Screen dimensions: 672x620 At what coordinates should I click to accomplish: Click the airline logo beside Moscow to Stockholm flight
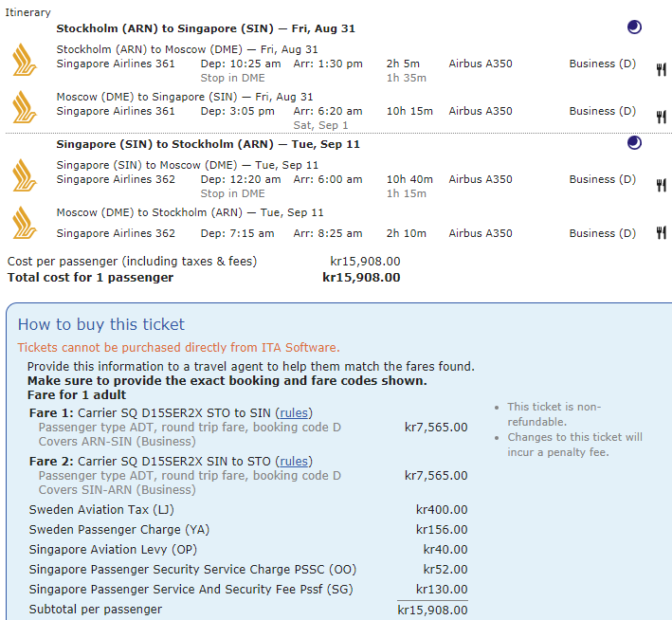tap(24, 223)
